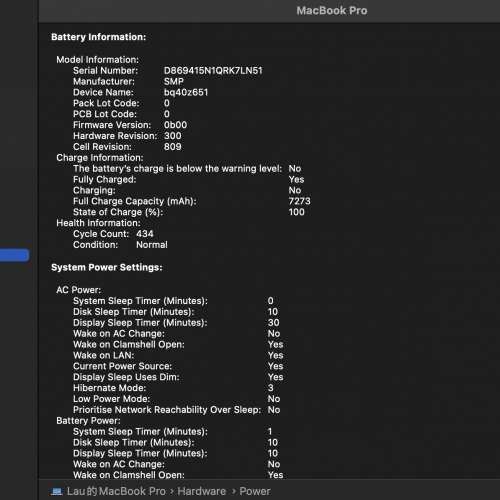Select the highlighted blue sidebar item
Image resolution: width=500 pixels, height=500 pixels.
[x=14, y=255]
